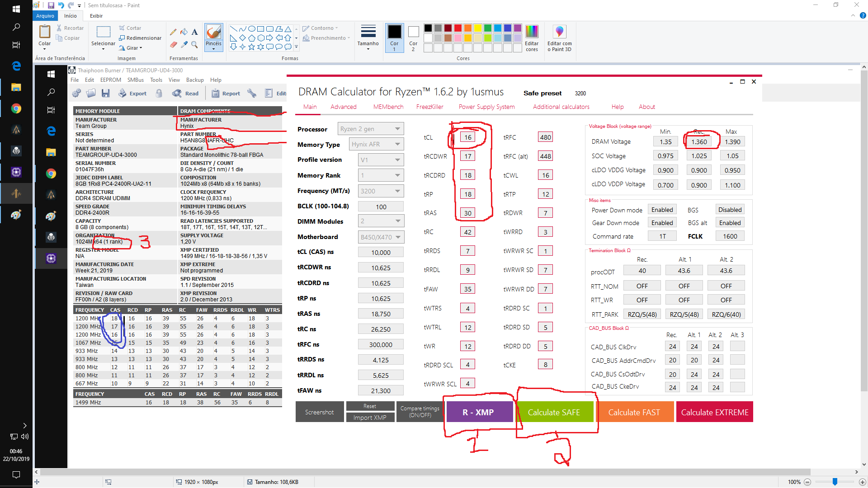
Task: Choose the diamond shape
Action: click(x=242, y=38)
